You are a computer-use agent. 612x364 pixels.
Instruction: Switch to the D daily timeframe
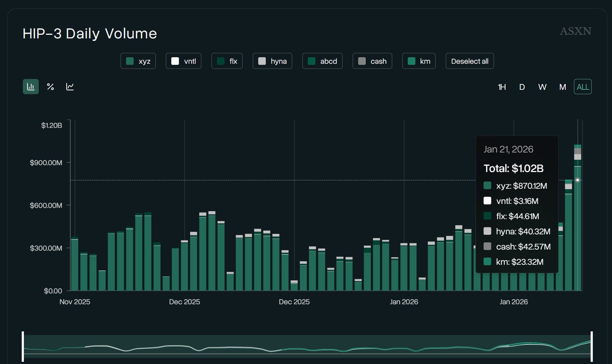click(x=522, y=87)
